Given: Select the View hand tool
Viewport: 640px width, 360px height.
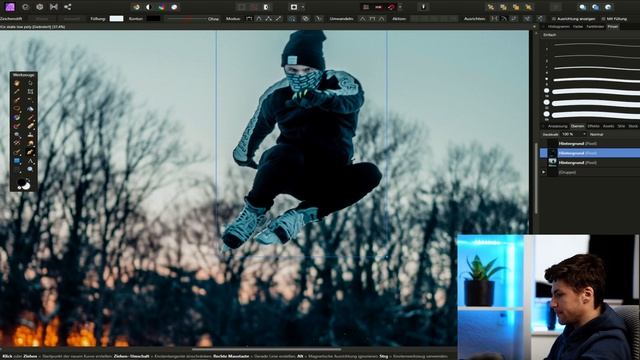Looking at the screenshot, I should coord(17,83).
